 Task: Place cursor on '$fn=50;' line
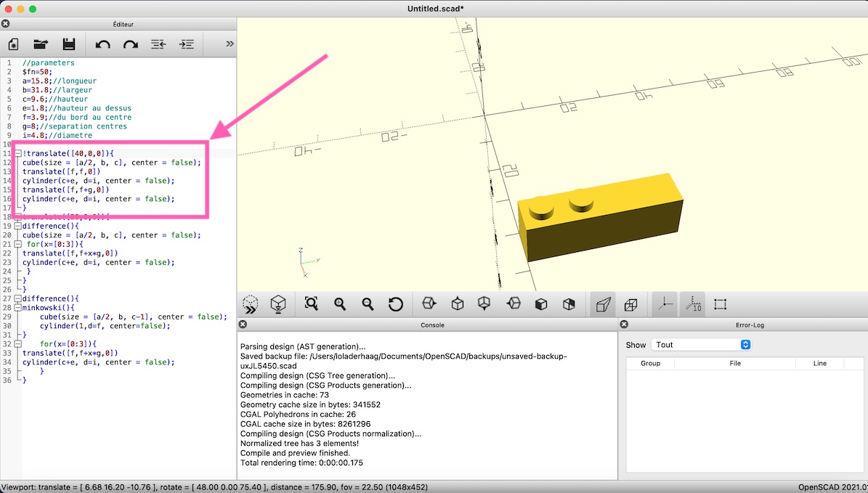(x=37, y=72)
